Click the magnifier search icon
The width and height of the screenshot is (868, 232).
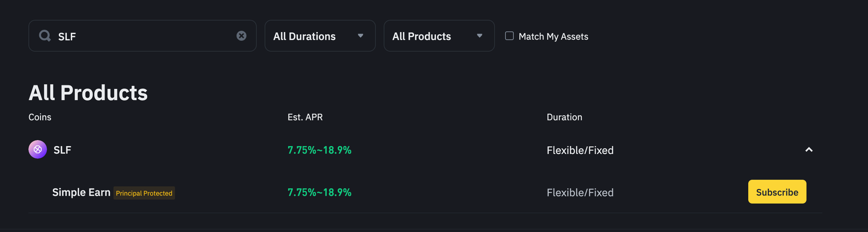point(45,36)
